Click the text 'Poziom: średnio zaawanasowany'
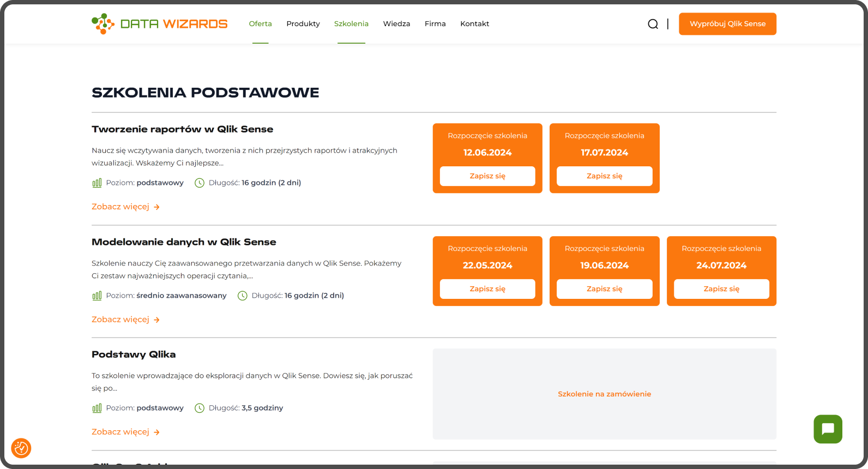Image resolution: width=868 pixels, height=469 pixels. pyautogui.click(x=166, y=296)
